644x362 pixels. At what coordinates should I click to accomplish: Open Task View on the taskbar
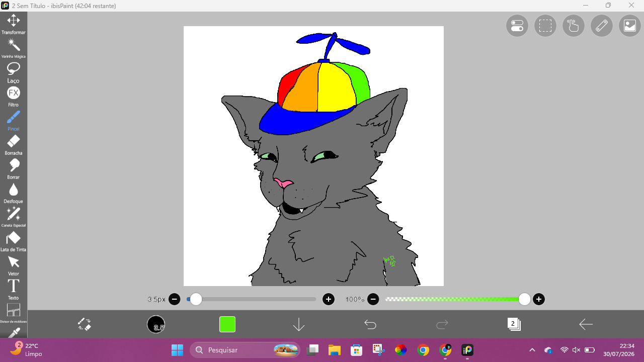(313, 350)
